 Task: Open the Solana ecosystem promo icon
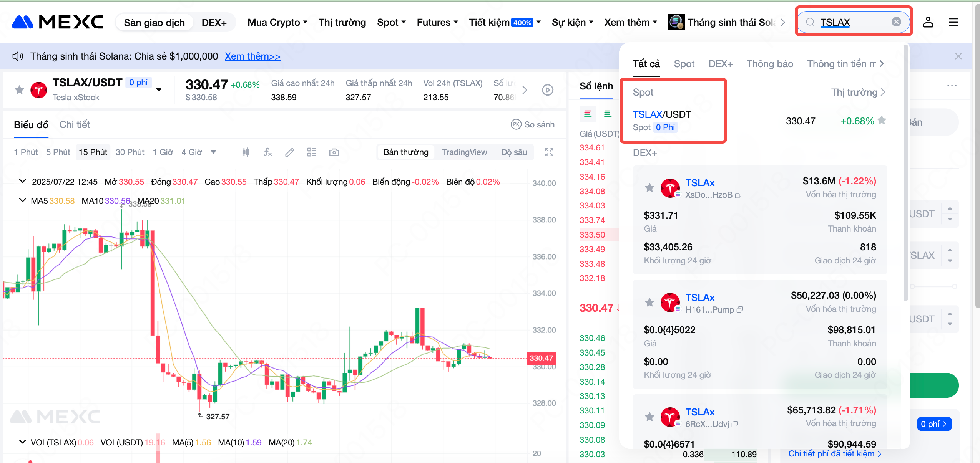[676, 22]
